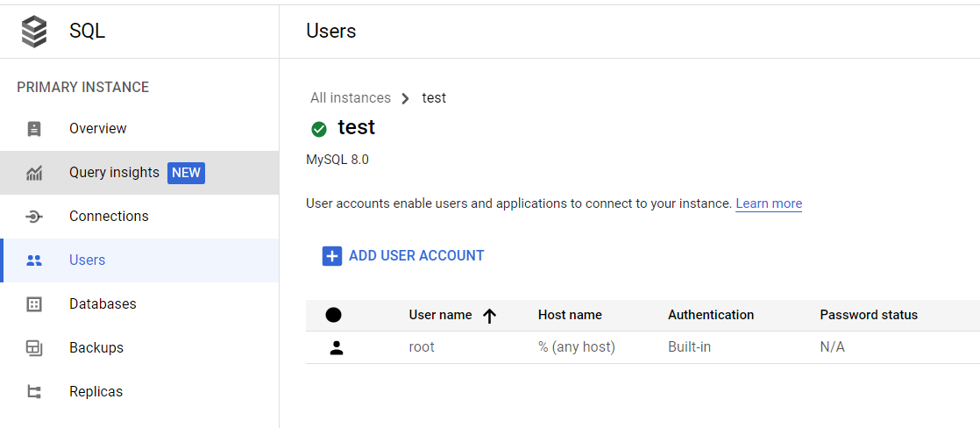
Task: Click the Password status column header
Action: tap(869, 316)
